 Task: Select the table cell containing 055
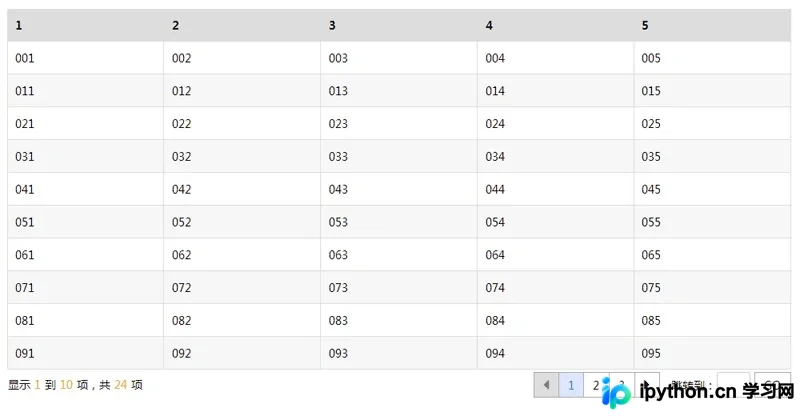click(x=712, y=222)
